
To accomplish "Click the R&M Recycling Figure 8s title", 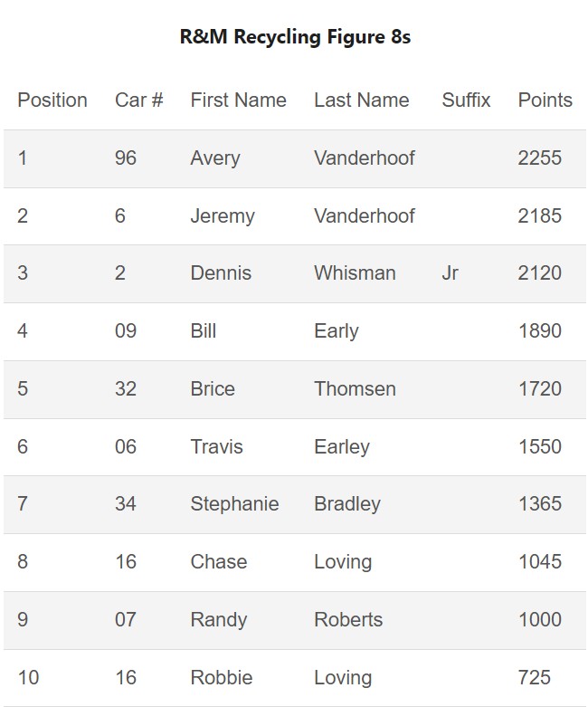I will [295, 37].
